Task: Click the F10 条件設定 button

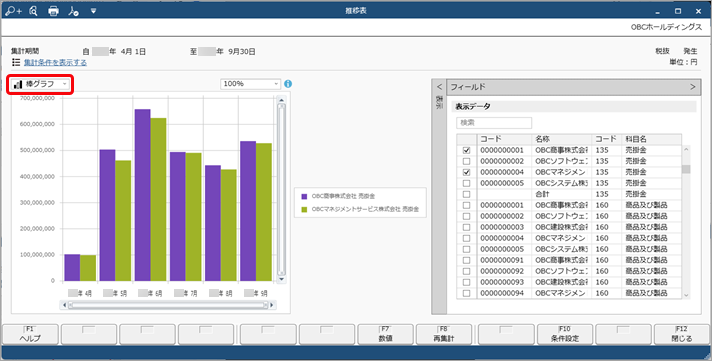Action: pos(565,335)
